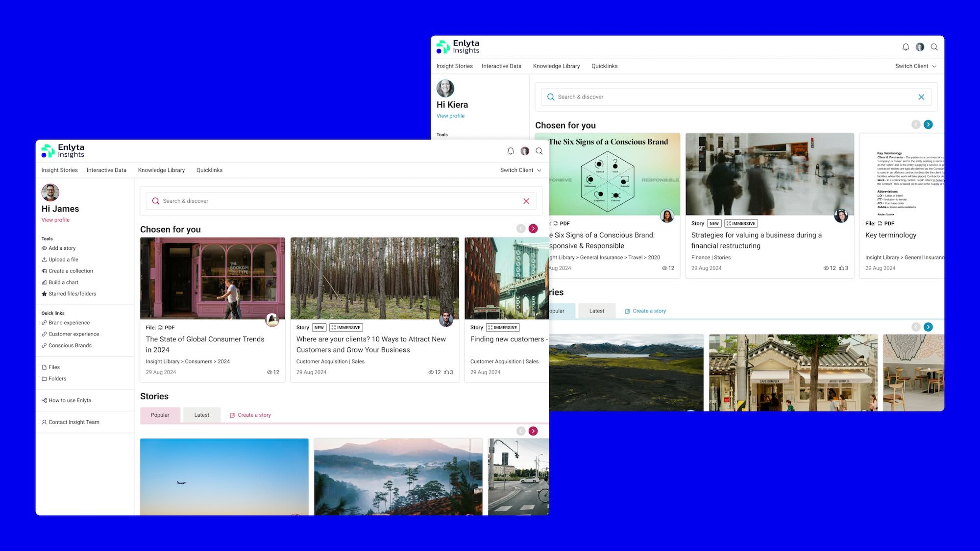
Task: Open notifications bell in James's window
Action: coord(511,151)
